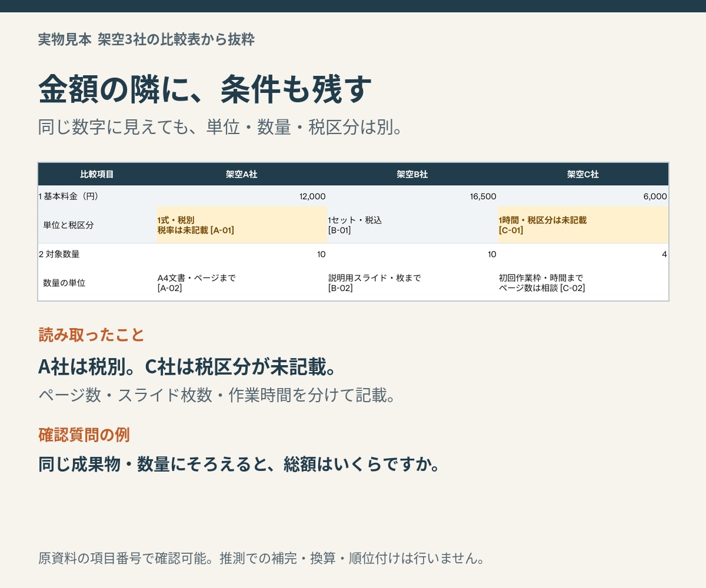Click the cell '説明用スライド・枚まで [B-02]'
Viewport: 706px width, 588px height.
pos(412,283)
